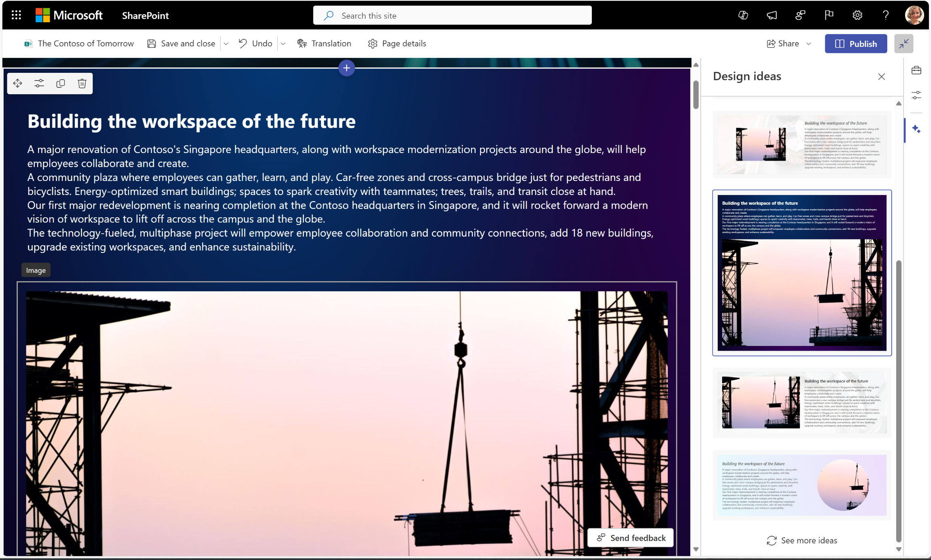
Task: Click the Image label on the web part
Action: [x=35, y=270]
